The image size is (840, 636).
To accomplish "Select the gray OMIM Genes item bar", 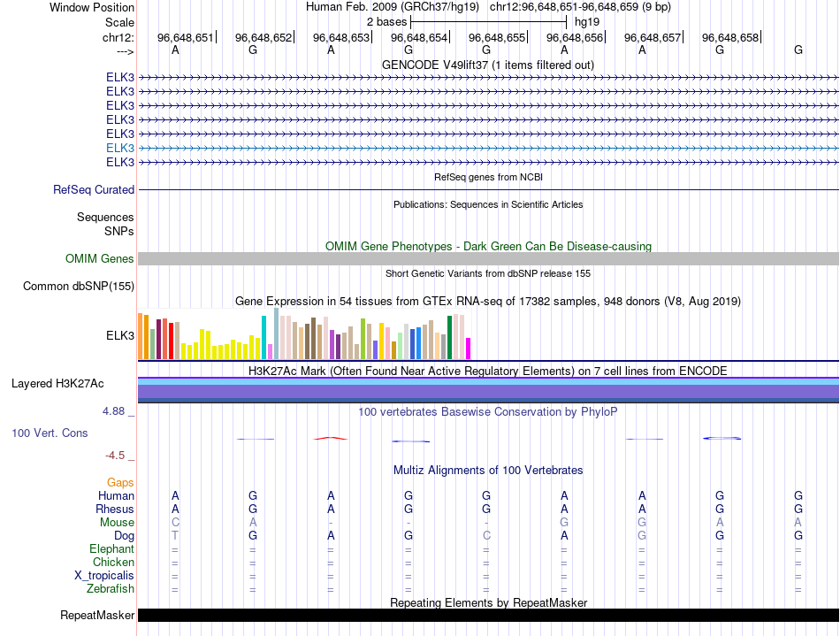I will (x=487, y=258).
